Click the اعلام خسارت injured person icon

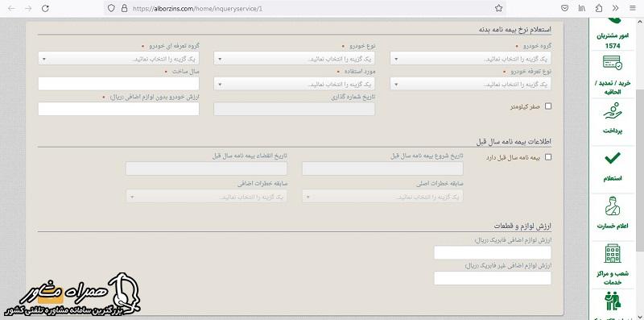point(613,206)
